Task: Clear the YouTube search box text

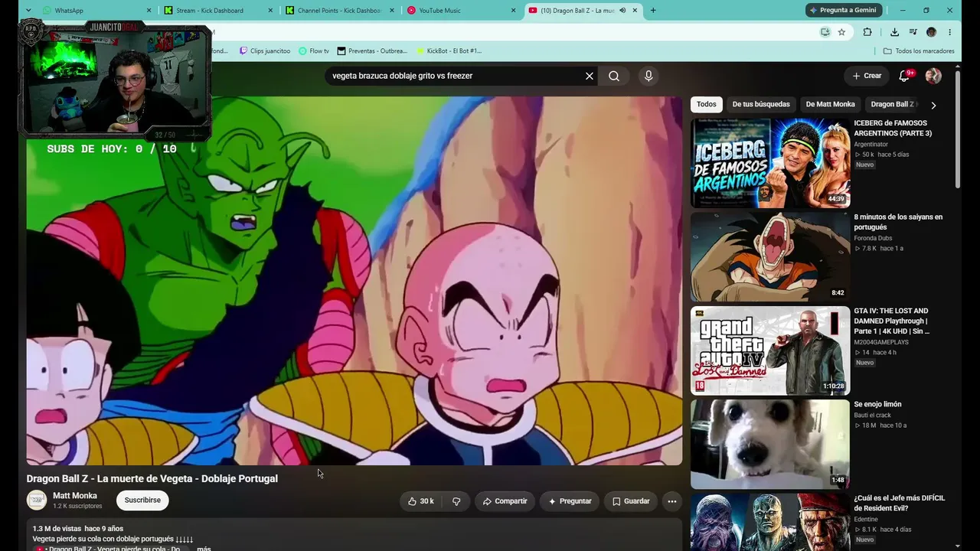Action: tap(590, 76)
